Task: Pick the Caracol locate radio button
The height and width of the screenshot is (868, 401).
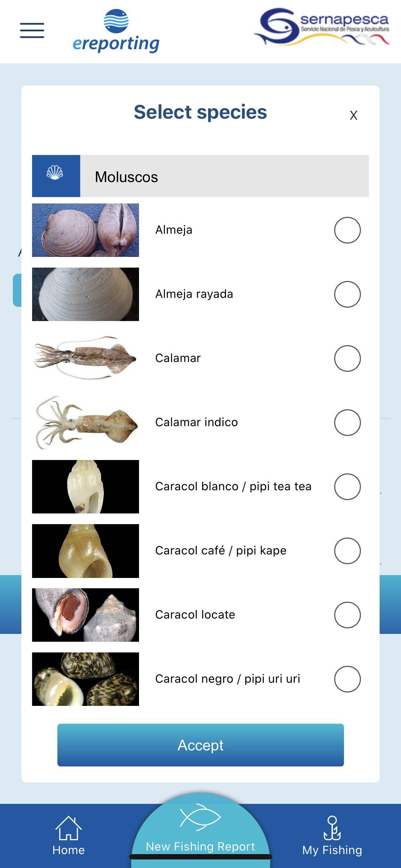Action: point(348,615)
